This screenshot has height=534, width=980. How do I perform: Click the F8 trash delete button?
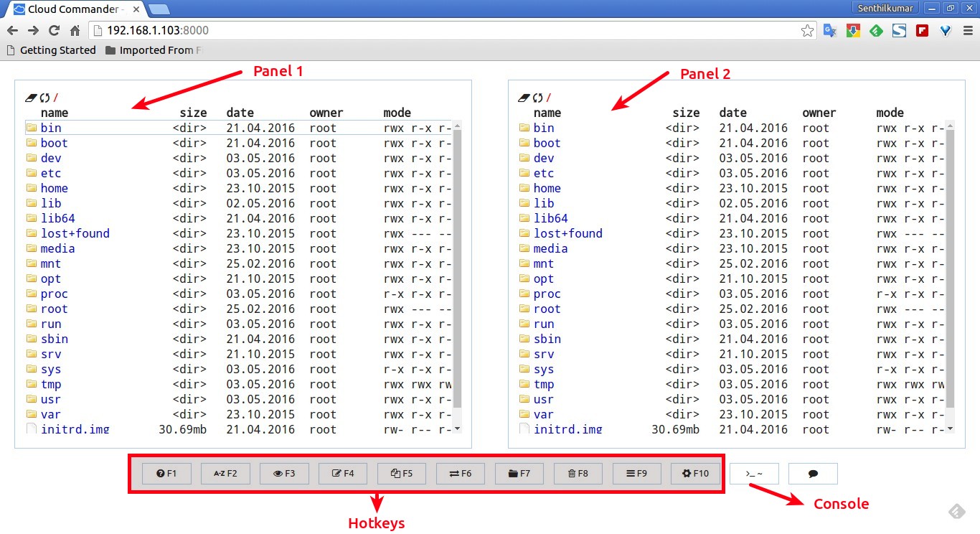point(578,474)
